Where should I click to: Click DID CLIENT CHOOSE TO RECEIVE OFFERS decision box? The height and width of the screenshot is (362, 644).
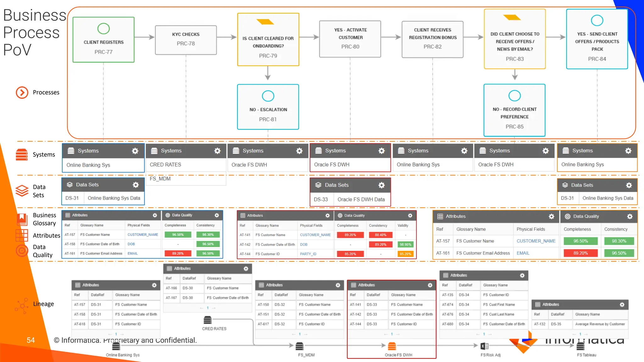515,39
